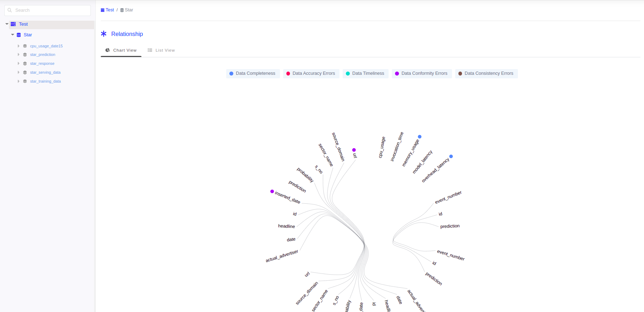Click the brown Data Consistency Errors color dot
Image resolution: width=644 pixels, height=312 pixels.
click(x=460, y=74)
